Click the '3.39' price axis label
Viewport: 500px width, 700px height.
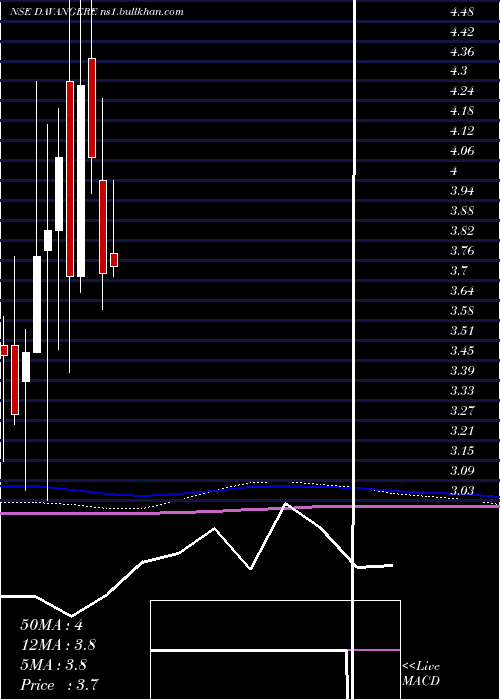coord(462,370)
